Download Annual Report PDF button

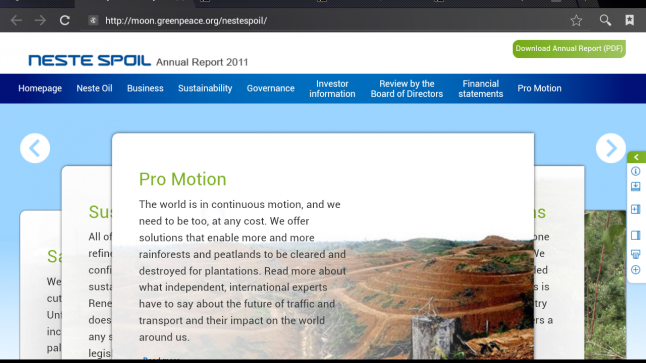(569, 49)
